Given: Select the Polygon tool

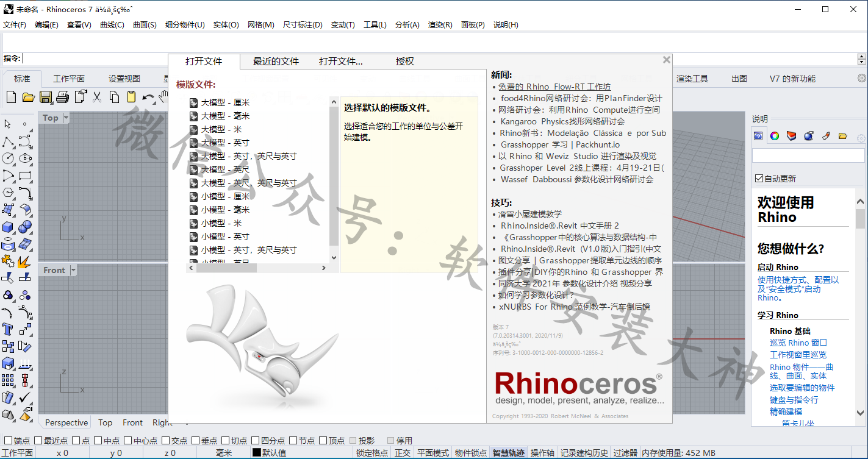Looking at the screenshot, I should click(8, 193).
